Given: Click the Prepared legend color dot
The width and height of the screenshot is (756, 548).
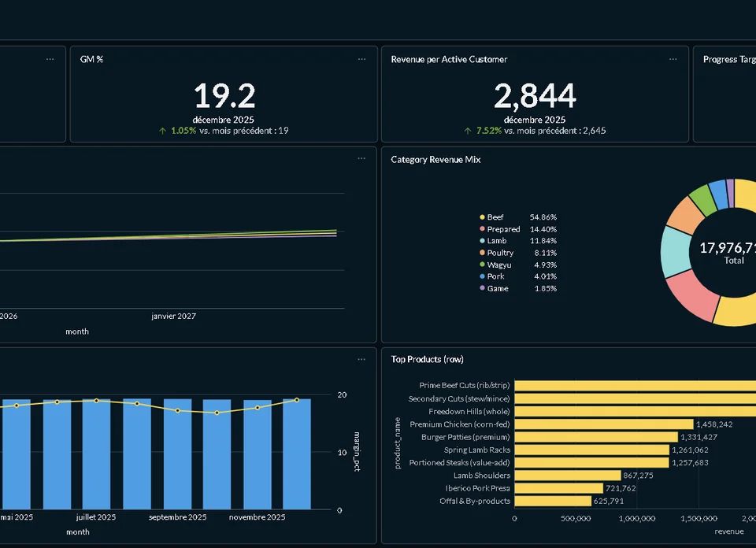Looking at the screenshot, I should (x=482, y=229).
